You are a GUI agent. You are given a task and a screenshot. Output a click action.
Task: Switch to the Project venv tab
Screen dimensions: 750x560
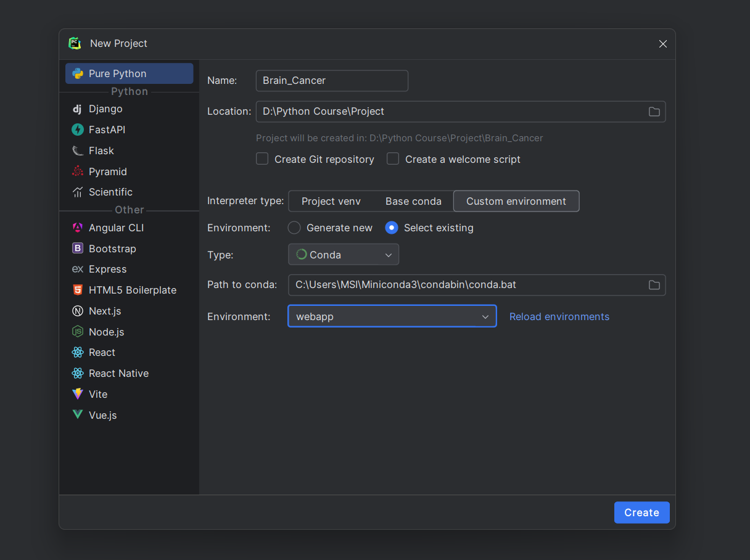point(331,201)
